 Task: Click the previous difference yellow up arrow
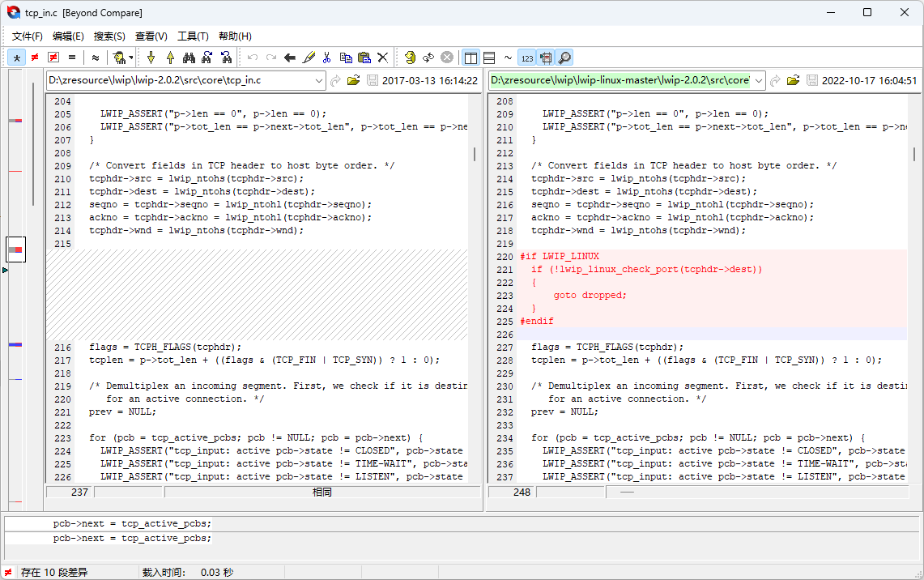click(x=170, y=58)
